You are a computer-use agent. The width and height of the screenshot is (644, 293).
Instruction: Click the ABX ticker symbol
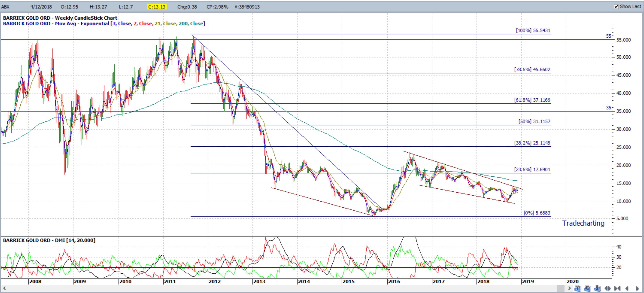(5, 7)
